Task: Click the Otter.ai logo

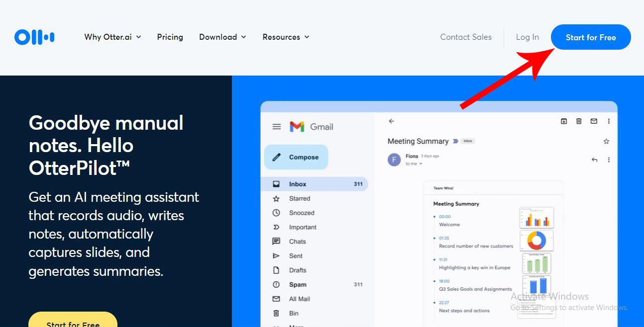Action: (x=34, y=37)
